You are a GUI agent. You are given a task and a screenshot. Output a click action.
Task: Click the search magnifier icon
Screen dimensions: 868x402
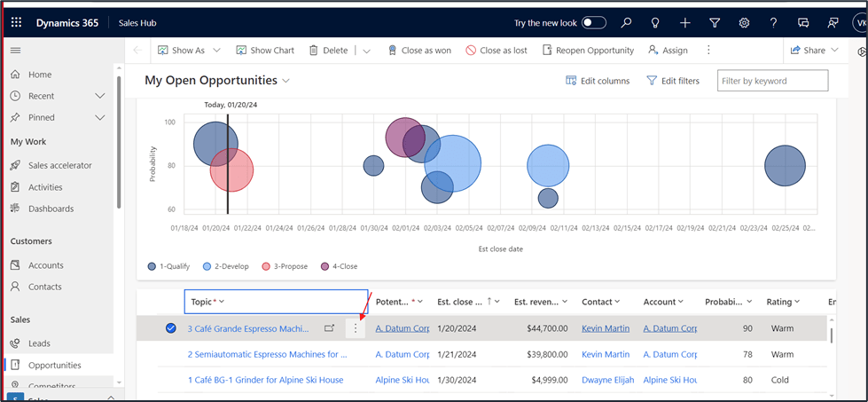[x=626, y=22]
